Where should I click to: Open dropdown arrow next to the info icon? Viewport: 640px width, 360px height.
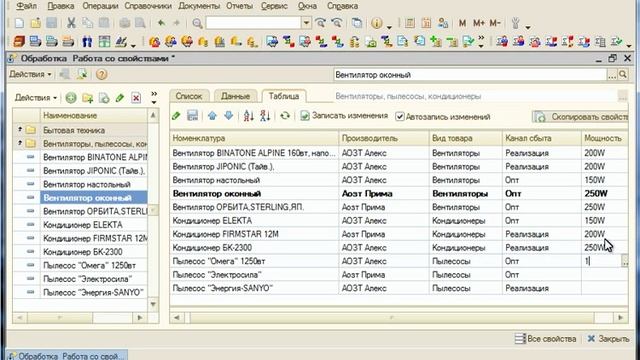[389, 27]
